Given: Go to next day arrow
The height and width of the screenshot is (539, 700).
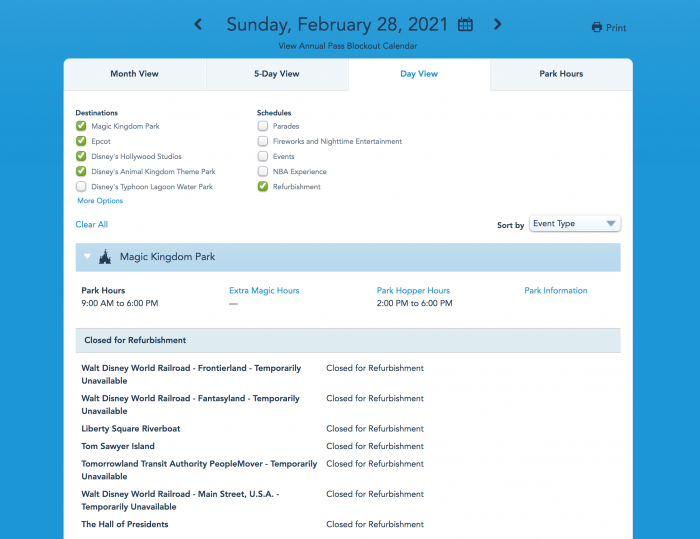Looking at the screenshot, I should [497, 24].
